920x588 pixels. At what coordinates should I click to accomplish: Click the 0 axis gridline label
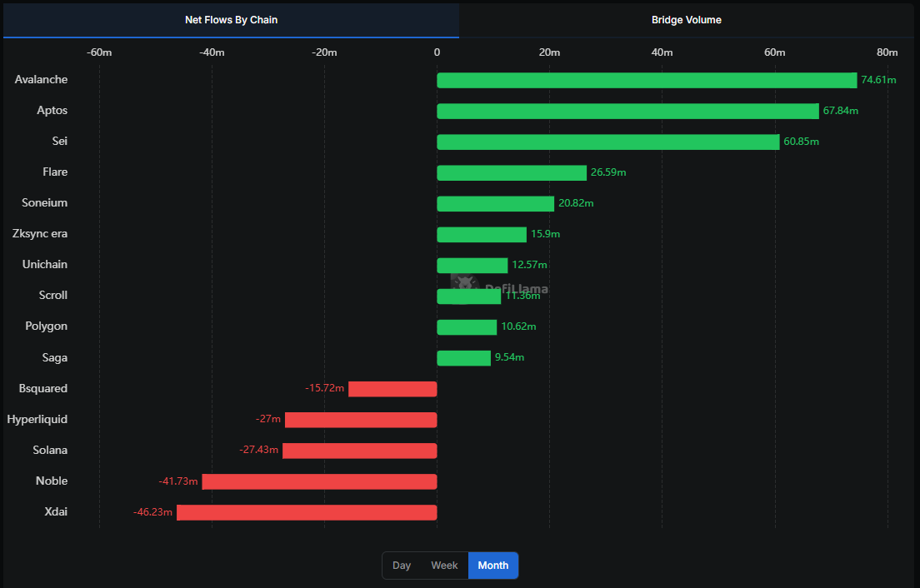[x=436, y=52]
